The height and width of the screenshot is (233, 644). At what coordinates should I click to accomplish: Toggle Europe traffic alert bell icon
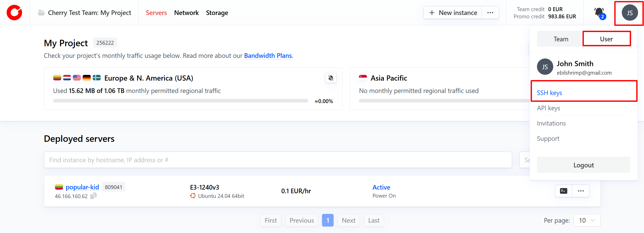pyautogui.click(x=331, y=78)
